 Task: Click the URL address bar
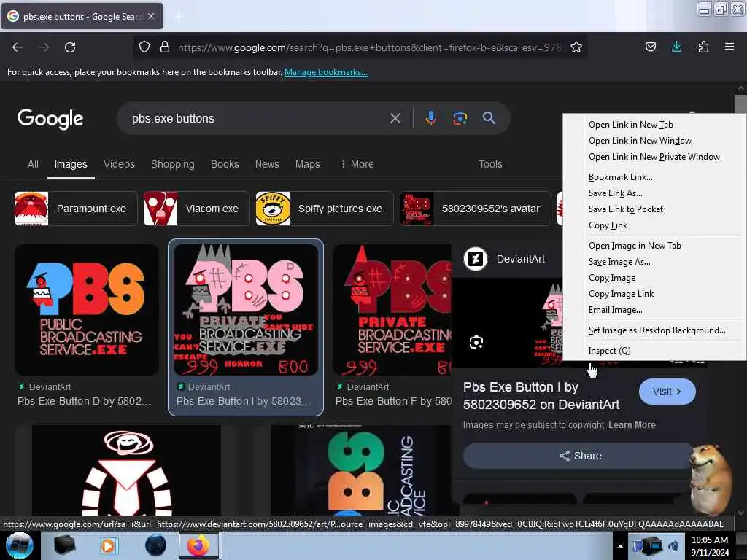pos(370,47)
